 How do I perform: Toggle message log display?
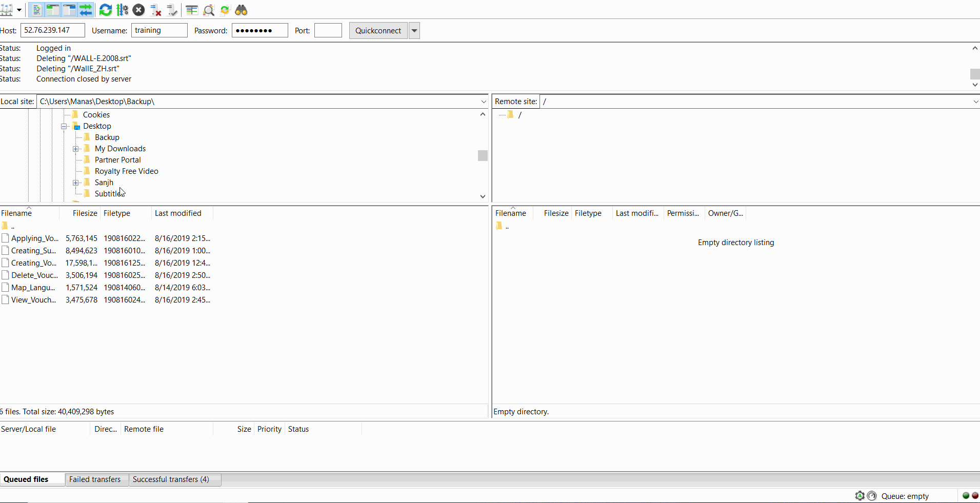point(36,10)
